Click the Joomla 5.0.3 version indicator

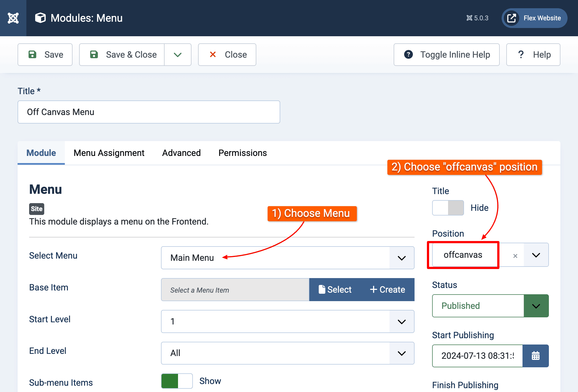(x=477, y=18)
